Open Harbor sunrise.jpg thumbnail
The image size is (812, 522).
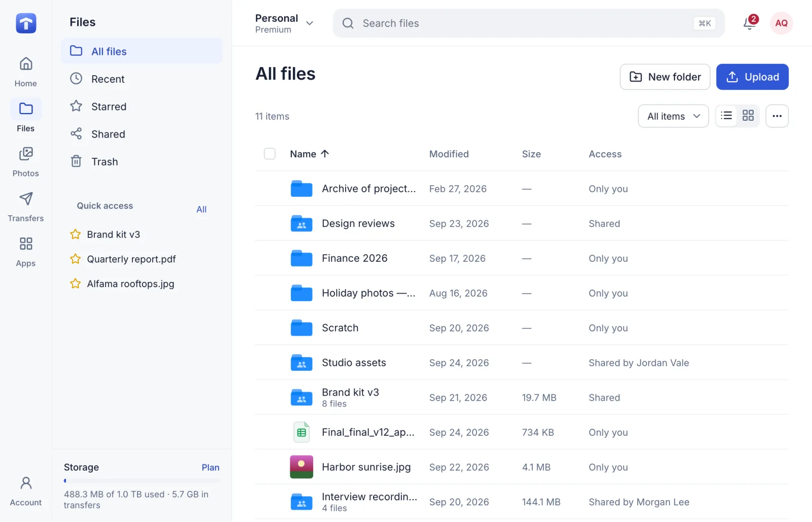coord(301,467)
